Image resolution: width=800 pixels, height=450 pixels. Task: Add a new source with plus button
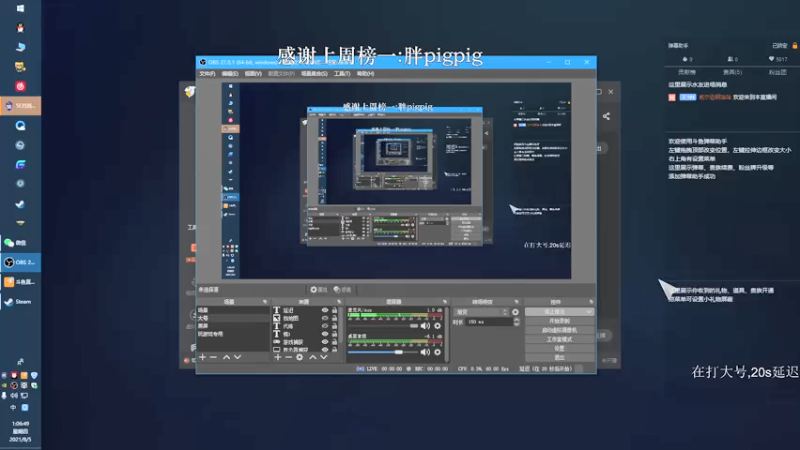tap(278, 357)
